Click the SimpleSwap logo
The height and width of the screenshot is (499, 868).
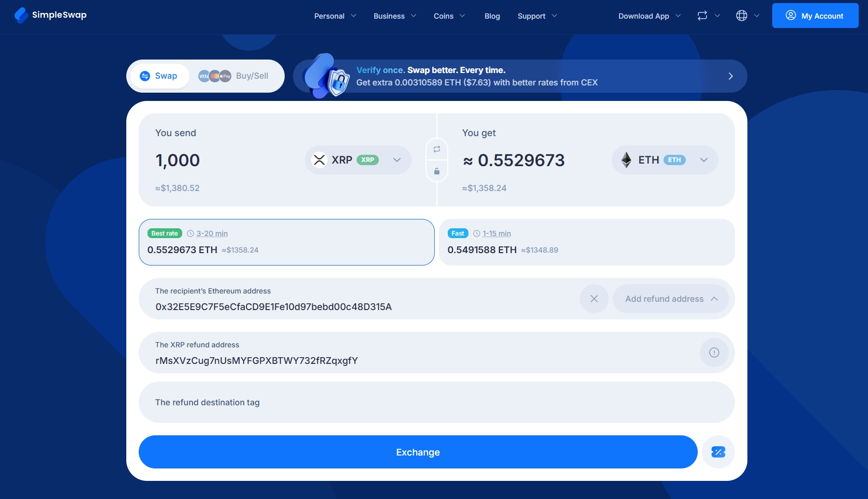pyautogui.click(x=51, y=15)
